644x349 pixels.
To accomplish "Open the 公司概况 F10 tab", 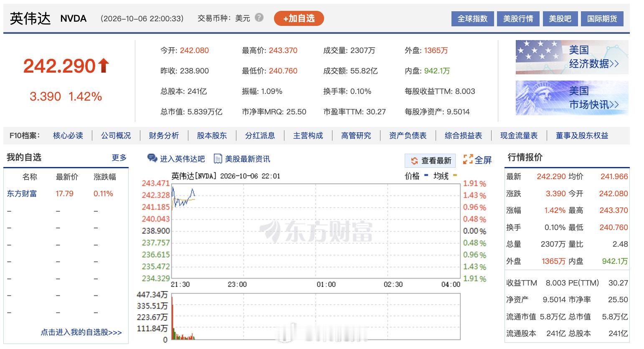I will 116,136.
